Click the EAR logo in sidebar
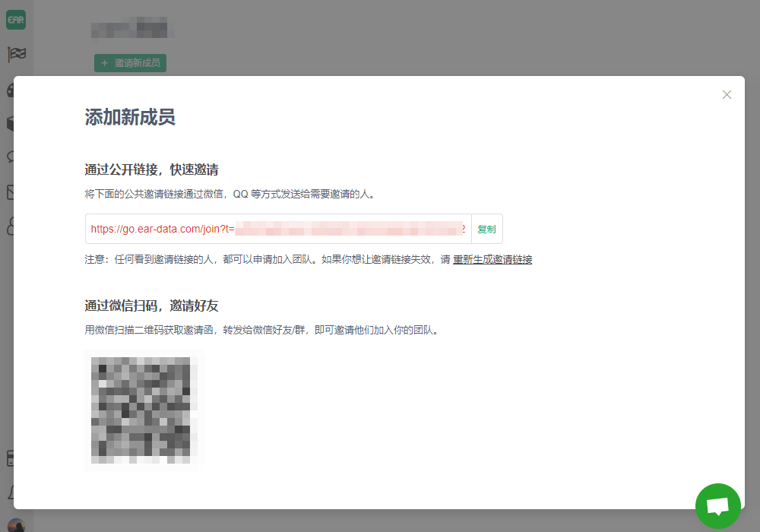 coord(16,20)
